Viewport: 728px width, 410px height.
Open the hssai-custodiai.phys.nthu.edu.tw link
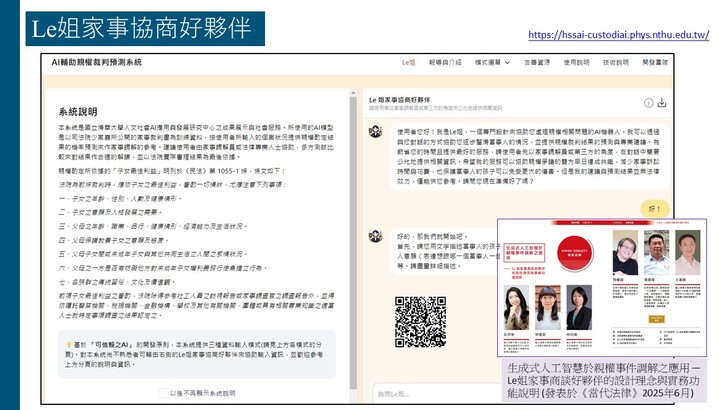[x=617, y=35]
